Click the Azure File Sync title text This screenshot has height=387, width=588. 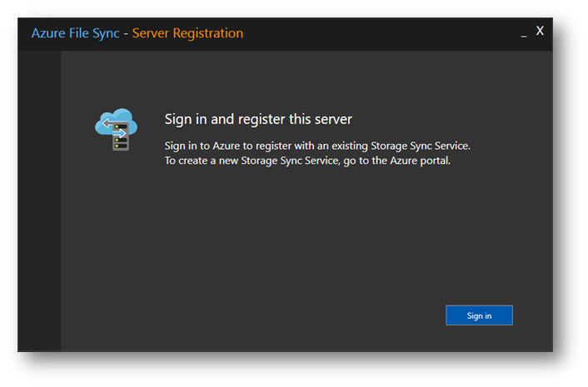(x=76, y=33)
